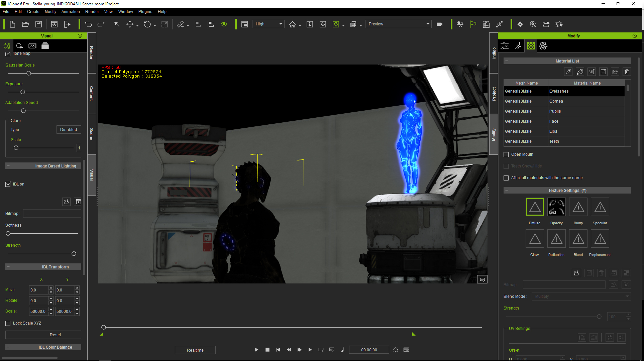Click the Realtime button
The image size is (644, 361).
[x=195, y=350]
